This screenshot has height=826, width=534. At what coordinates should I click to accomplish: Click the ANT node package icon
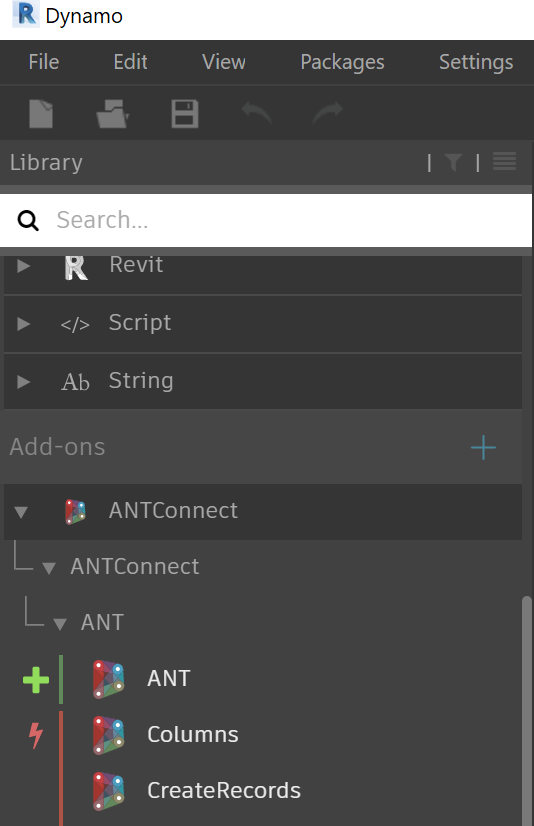pos(108,679)
